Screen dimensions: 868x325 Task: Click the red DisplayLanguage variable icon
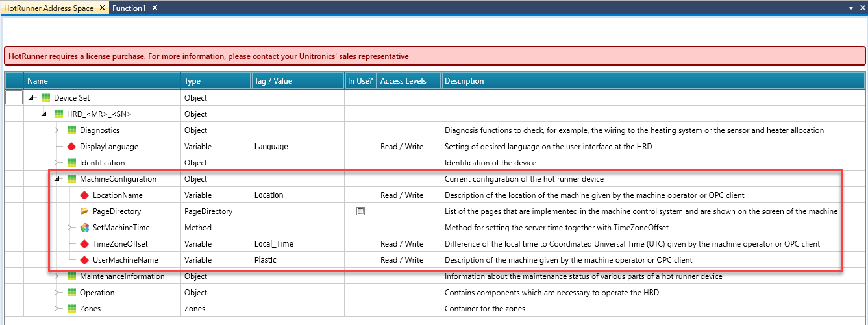click(71, 147)
